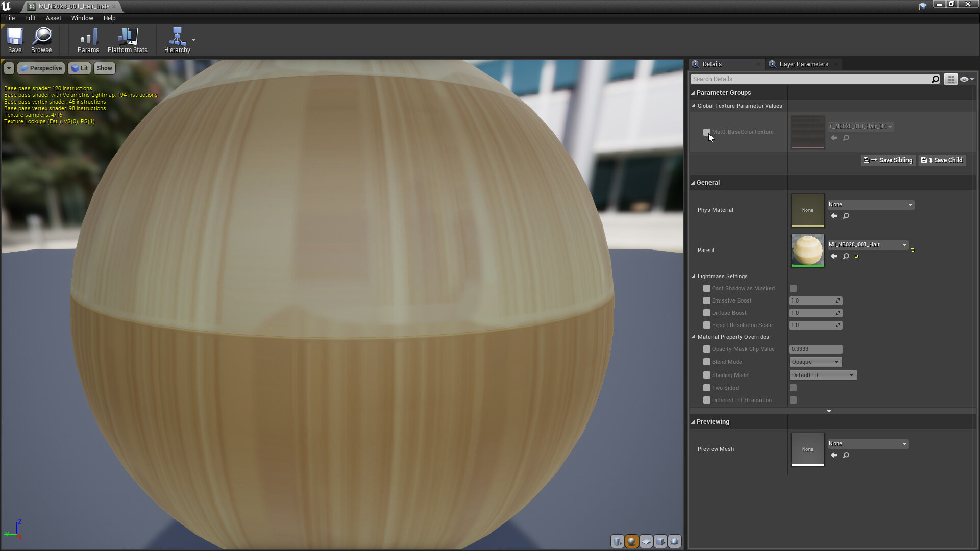
Task: Click the T_NB028_001_Hair_BC texture thumbnail
Action: [x=807, y=132]
